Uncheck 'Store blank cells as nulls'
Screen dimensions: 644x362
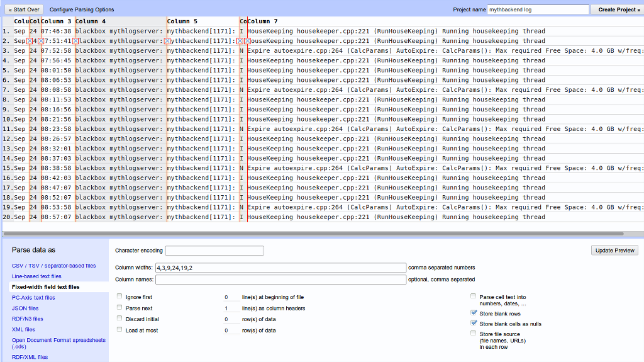click(474, 324)
